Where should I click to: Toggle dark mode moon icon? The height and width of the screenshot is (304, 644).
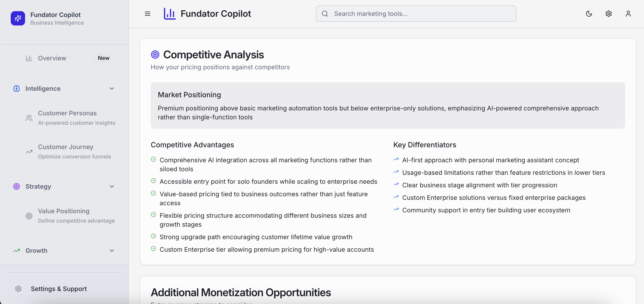coord(589,14)
